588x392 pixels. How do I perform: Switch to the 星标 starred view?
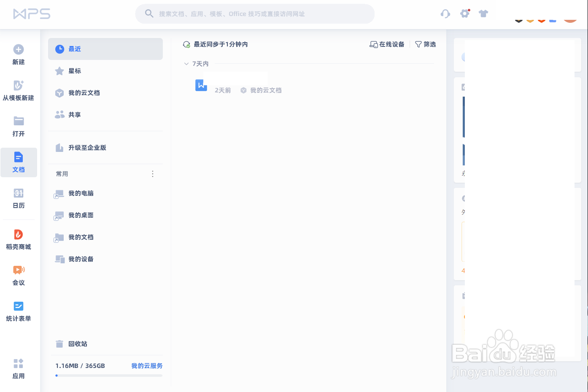pyautogui.click(x=75, y=71)
